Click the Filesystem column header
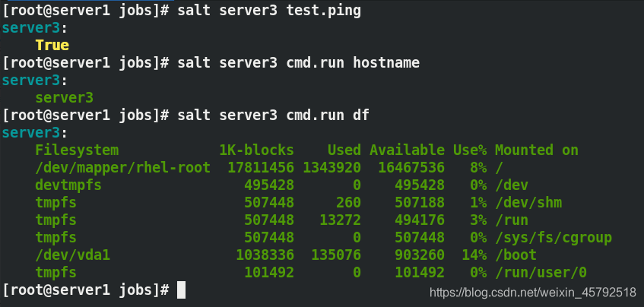The height and width of the screenshot is (307, 644). pos(77,150)
